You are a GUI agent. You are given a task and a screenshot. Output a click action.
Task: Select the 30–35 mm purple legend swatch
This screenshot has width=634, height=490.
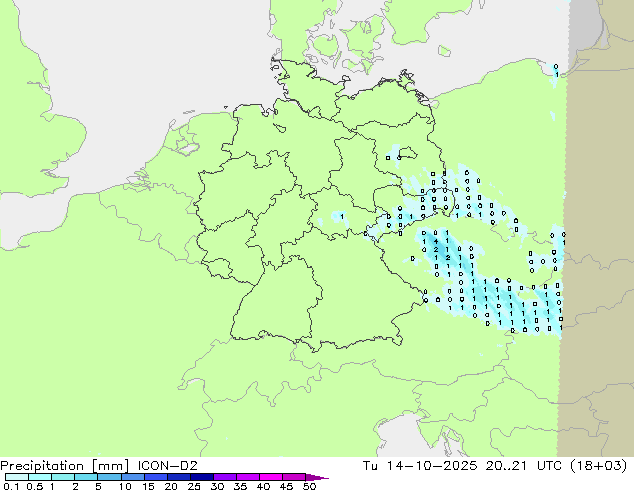224,477
